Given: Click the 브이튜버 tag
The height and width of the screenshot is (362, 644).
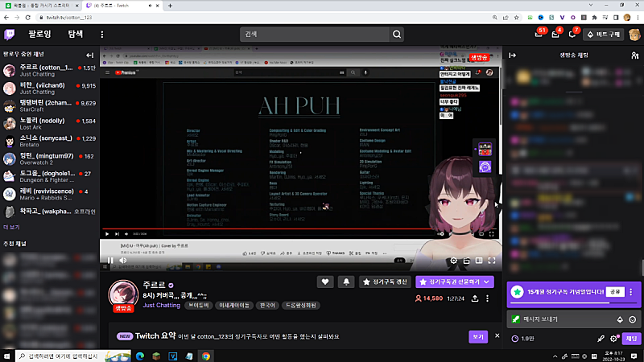Looking at the screenshot, I should tap(199, 306).
